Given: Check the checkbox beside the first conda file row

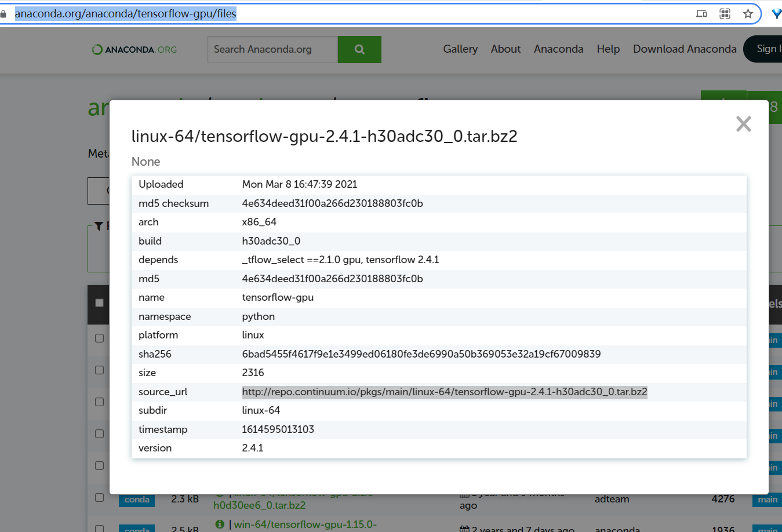Looking at the screenshot, I should [x=99, y=338].
